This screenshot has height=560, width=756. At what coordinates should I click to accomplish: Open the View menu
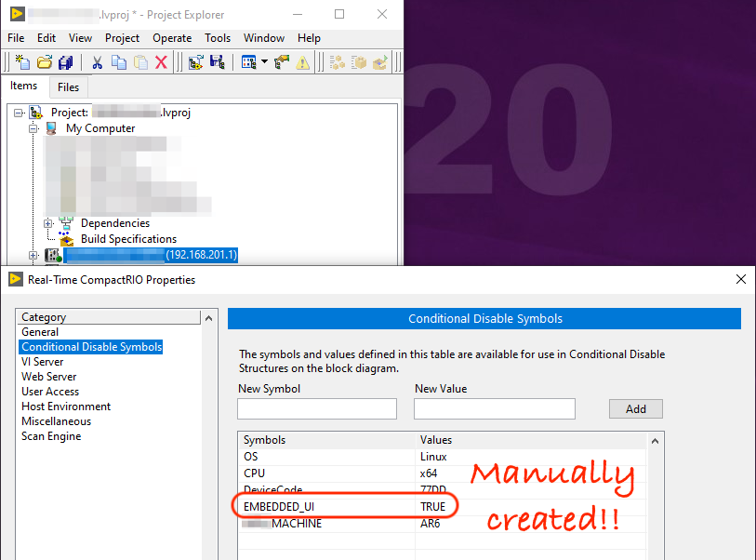80,38
